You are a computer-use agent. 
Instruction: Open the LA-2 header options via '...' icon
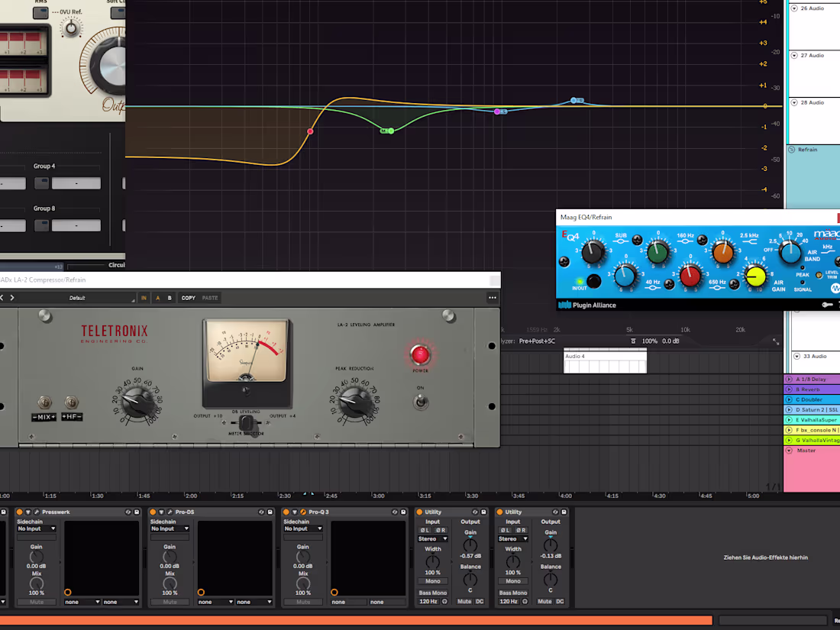click(x=493, y=298)
